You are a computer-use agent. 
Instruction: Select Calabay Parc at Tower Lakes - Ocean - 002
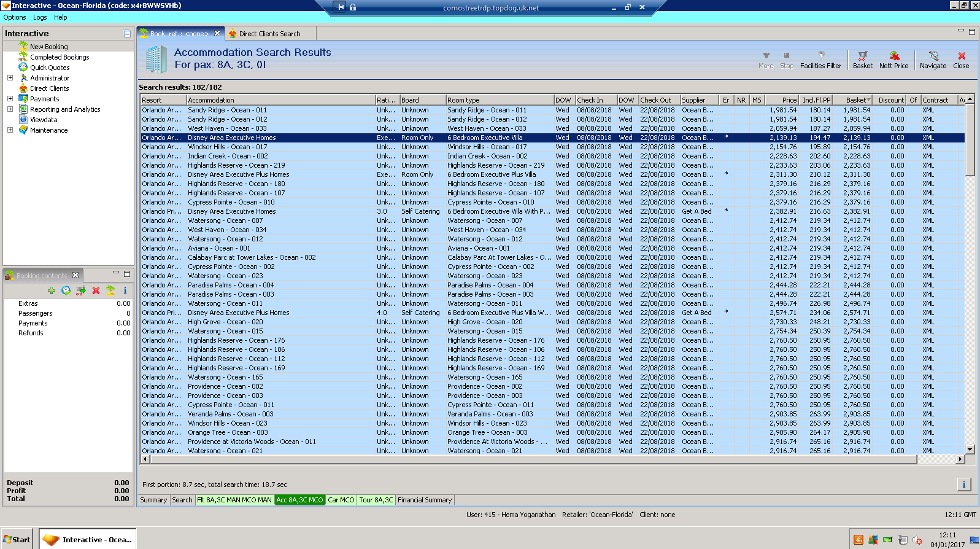[x=552, y=257]
